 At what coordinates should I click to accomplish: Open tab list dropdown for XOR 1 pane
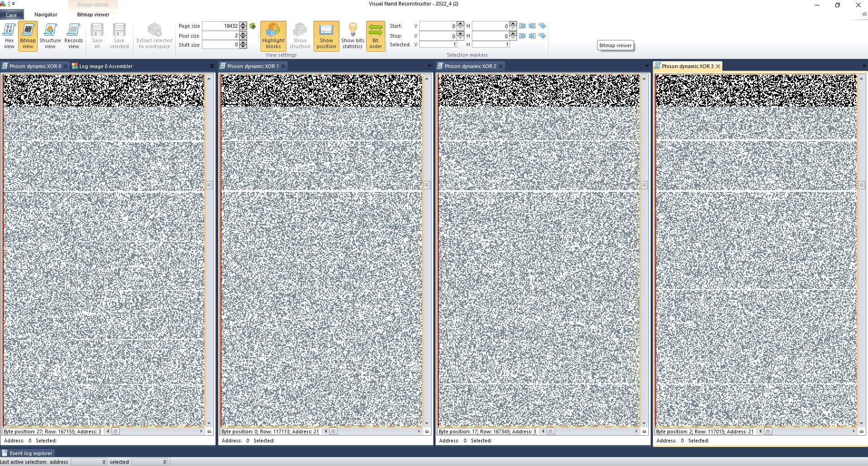point(429,66)
